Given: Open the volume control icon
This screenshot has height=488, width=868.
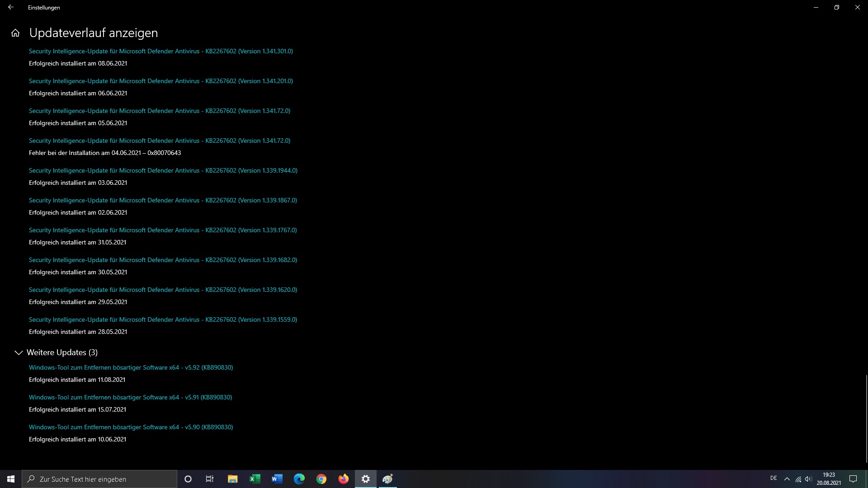Looking at the screenshot, I should 808,479.
